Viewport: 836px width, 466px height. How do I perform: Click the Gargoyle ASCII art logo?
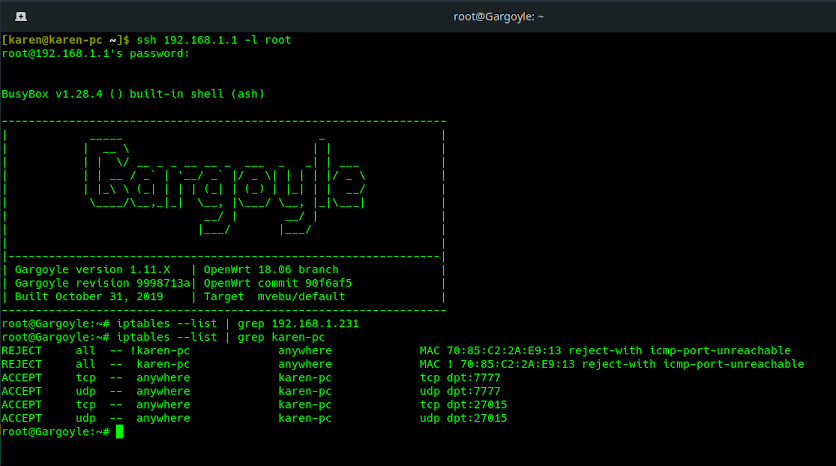pyautogui.click(x=226, y=186)
